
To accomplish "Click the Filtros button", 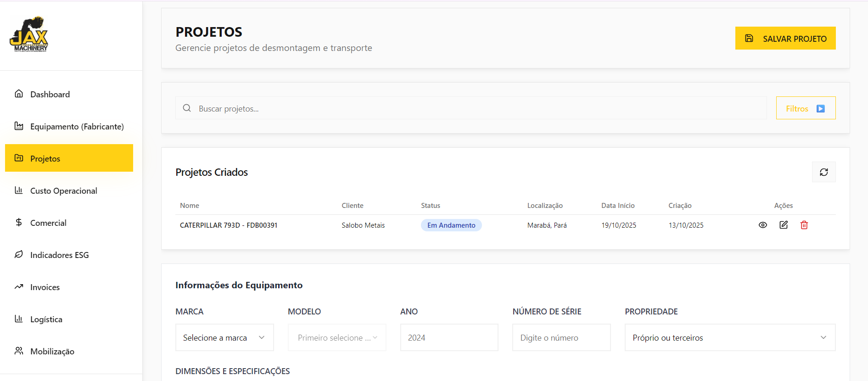I will click(x=806, y=108).
